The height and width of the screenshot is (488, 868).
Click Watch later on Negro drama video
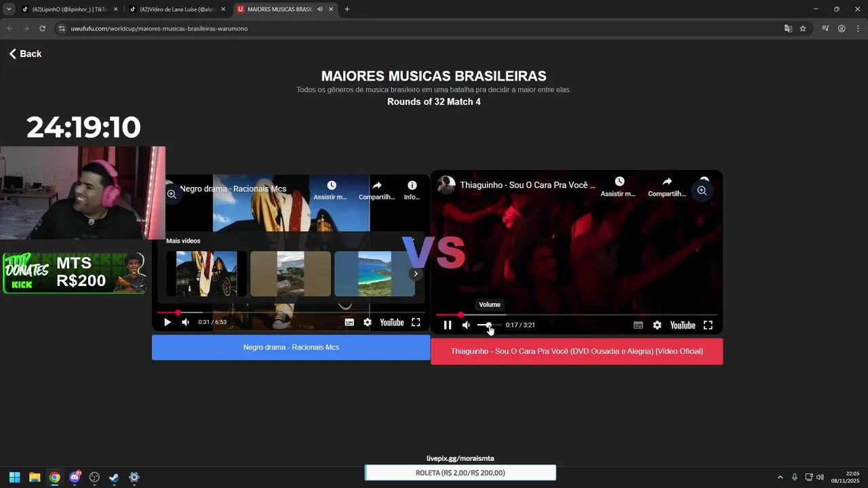[x=331, y=190]
